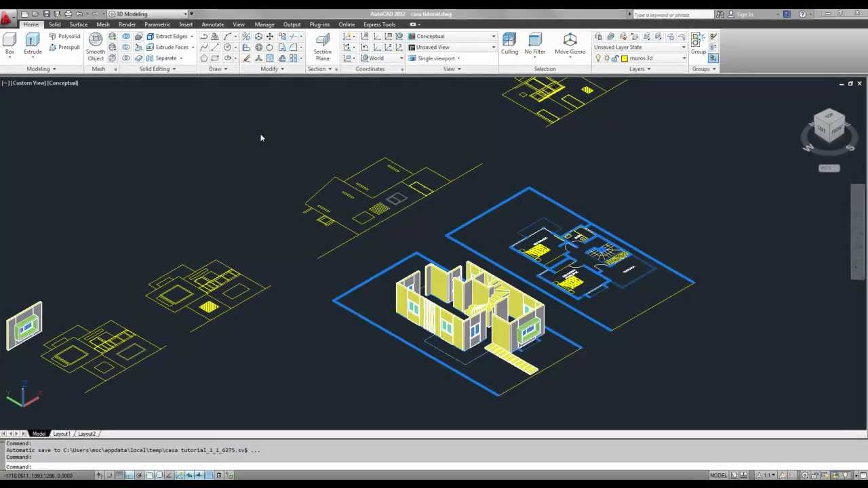Activate the Presspull tool
This screenshot has width=868, height=488.
tap(64, 47)
